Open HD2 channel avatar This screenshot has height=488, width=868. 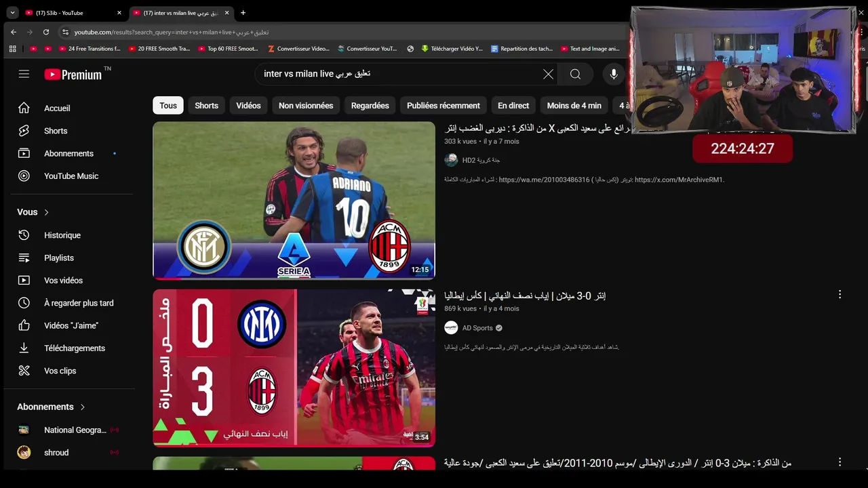pos(451,160)
